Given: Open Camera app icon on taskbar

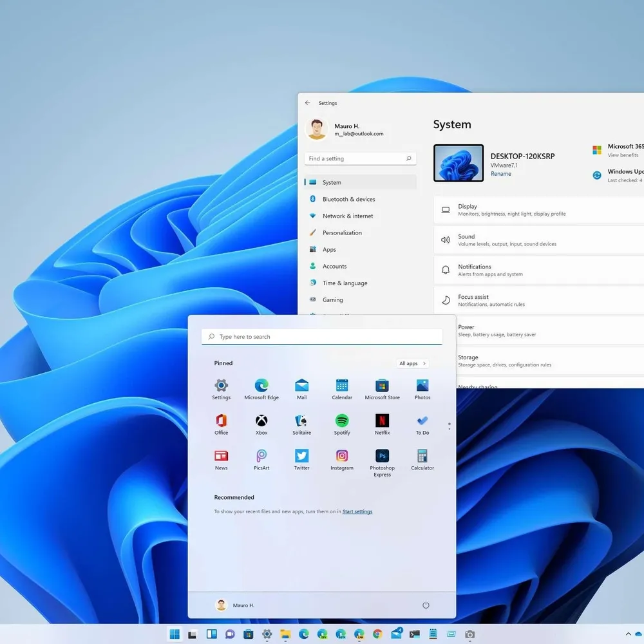Looking at the screenshot, I should (x=469, y=634).
